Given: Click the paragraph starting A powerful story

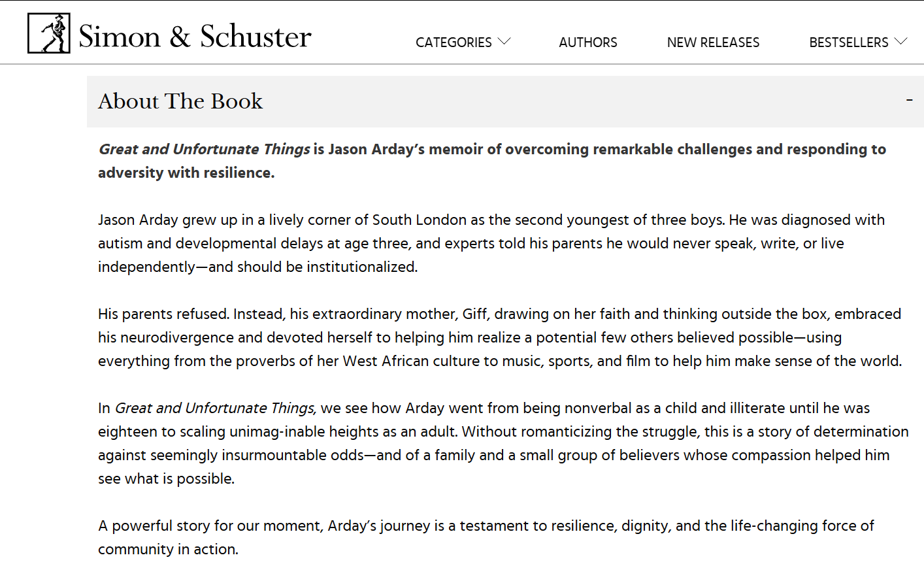Looking at the screenshot, I should (486, 537).
